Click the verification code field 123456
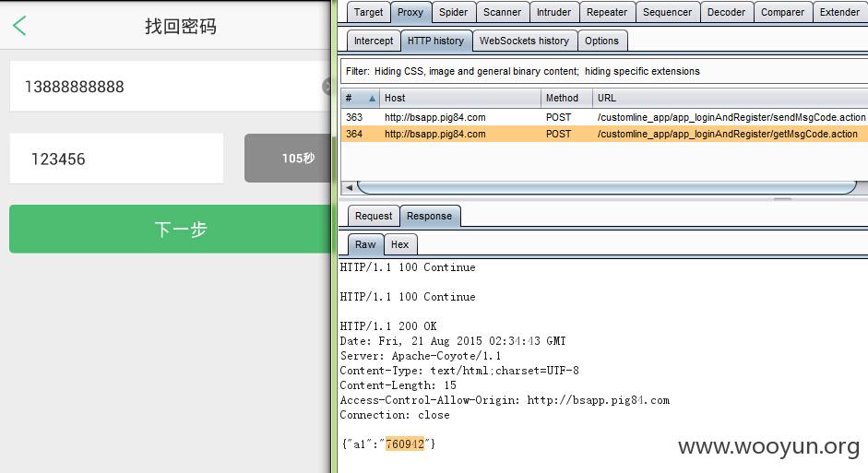868x473 pixels. (117, 159)
